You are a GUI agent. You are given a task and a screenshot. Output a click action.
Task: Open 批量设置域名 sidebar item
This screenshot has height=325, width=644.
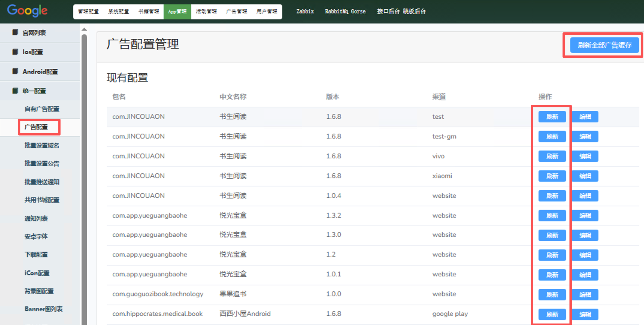tap(42, 145)
